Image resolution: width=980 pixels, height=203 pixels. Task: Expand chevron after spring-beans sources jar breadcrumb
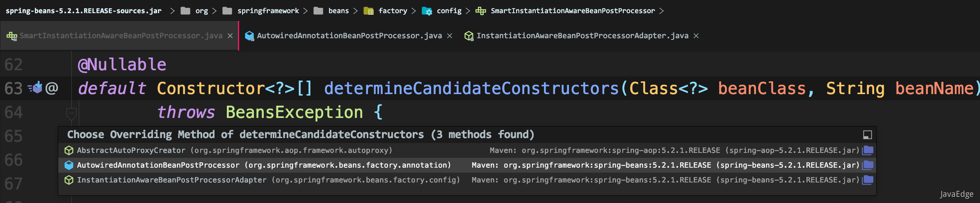click(172, 11)
